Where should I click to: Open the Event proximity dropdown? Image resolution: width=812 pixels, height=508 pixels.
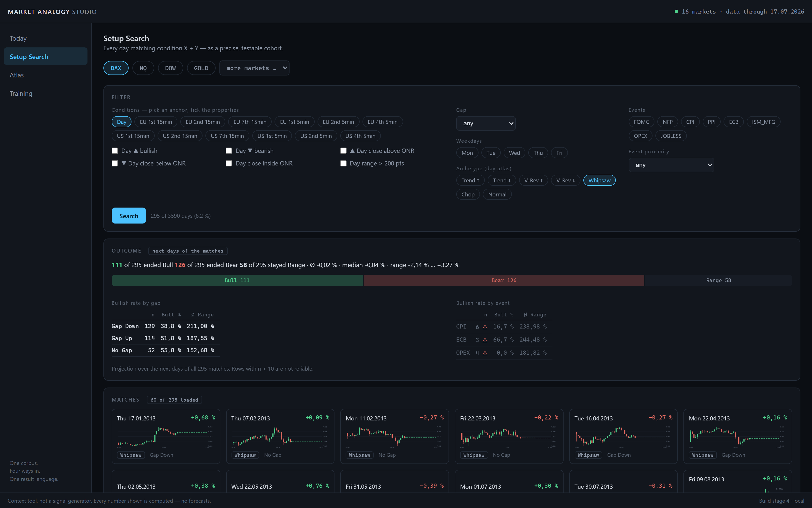point(671,165)
